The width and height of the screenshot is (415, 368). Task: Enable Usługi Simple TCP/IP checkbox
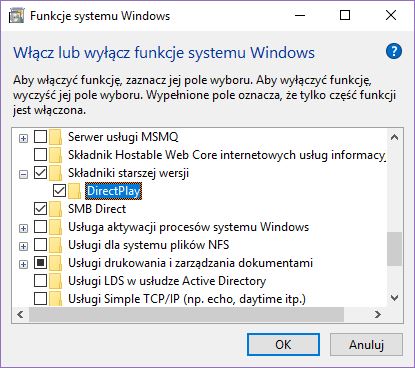tap(40, 299)
